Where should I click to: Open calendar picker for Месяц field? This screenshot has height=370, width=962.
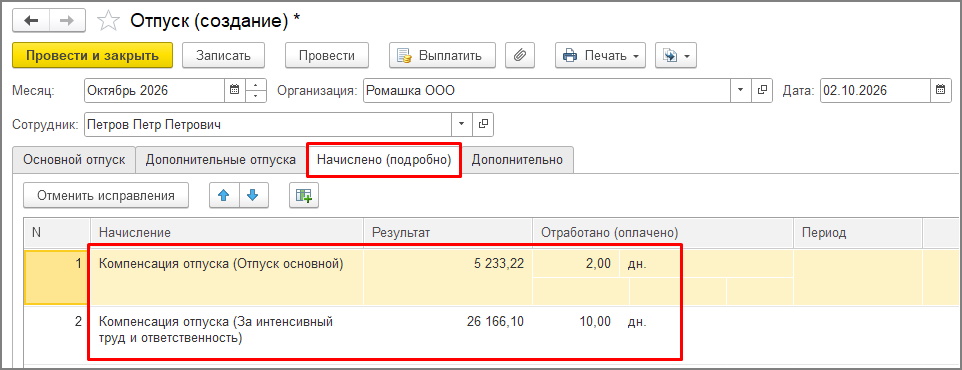234,90
